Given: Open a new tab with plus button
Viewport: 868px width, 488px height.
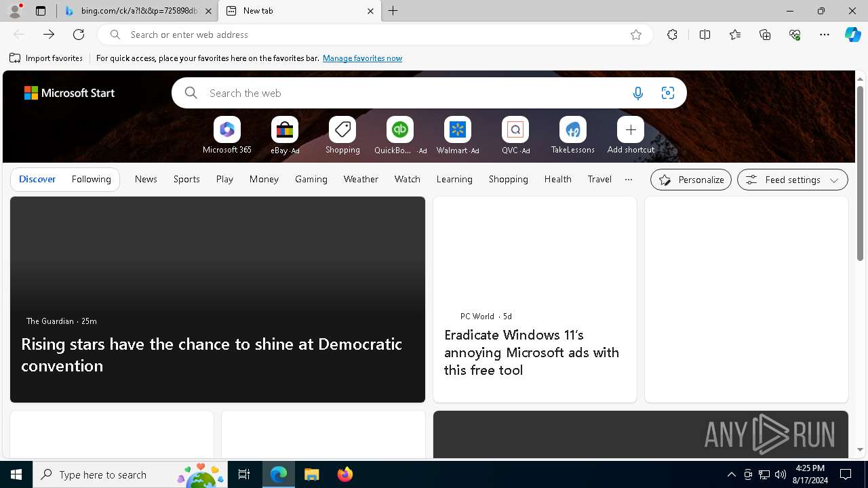Looking at the screenshot, I should (393, 11).
